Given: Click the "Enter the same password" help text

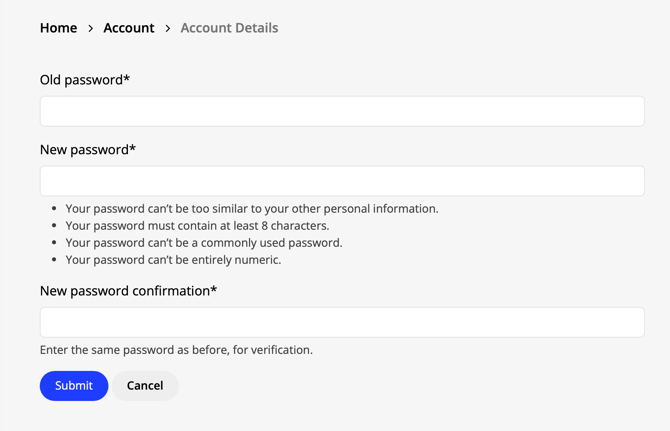Looking at the screenshot, I should point(176,350).
